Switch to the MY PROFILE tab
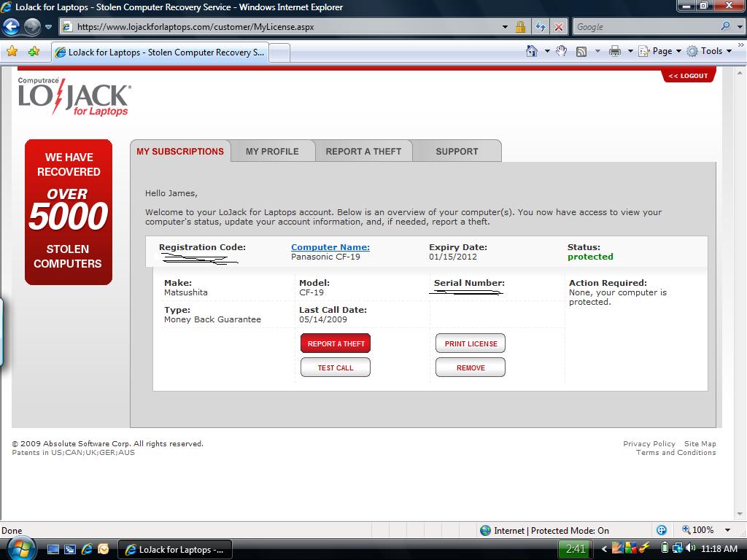This screenshot has height=560, width=747. tap(272, 152)
